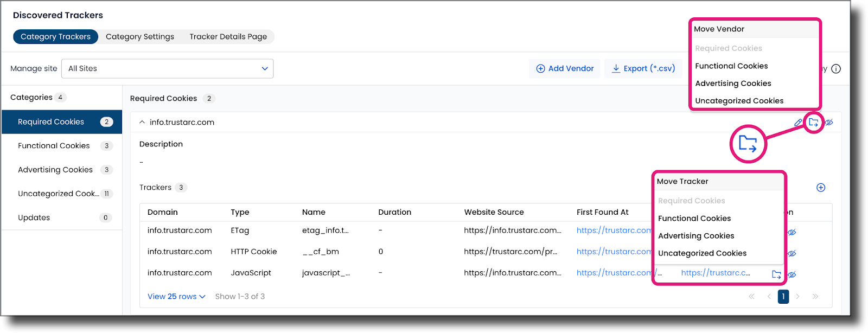This screenshot has height=333, width=868.
Task: Click the Show 1-3 of 3 text
Action: click(240, 296)
